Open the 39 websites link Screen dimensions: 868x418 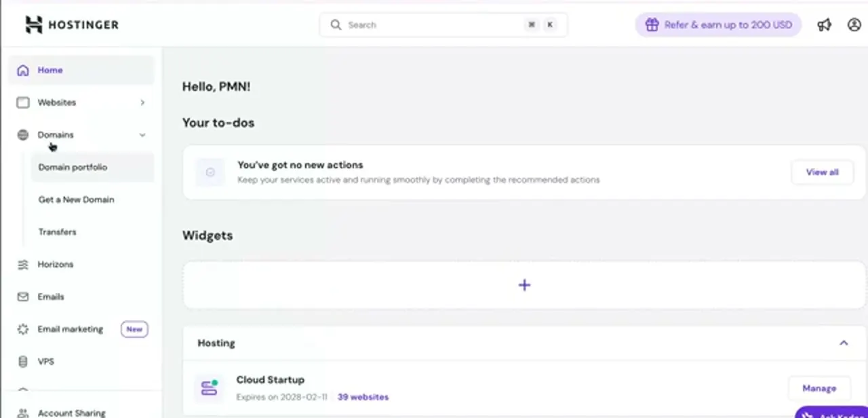pyautogui.click(x=363, y=397)
